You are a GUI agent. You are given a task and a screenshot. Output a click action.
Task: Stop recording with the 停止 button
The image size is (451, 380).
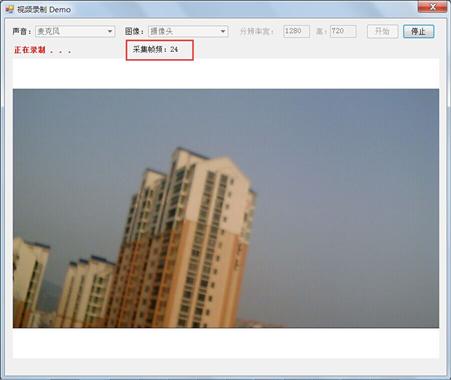coord(419,31)
